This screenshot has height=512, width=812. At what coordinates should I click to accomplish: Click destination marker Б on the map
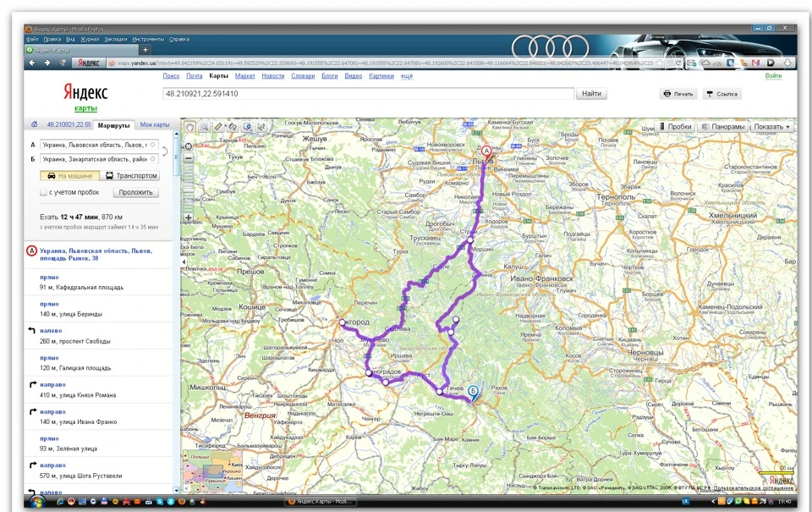pyautogui.click(x=473, y=393)
